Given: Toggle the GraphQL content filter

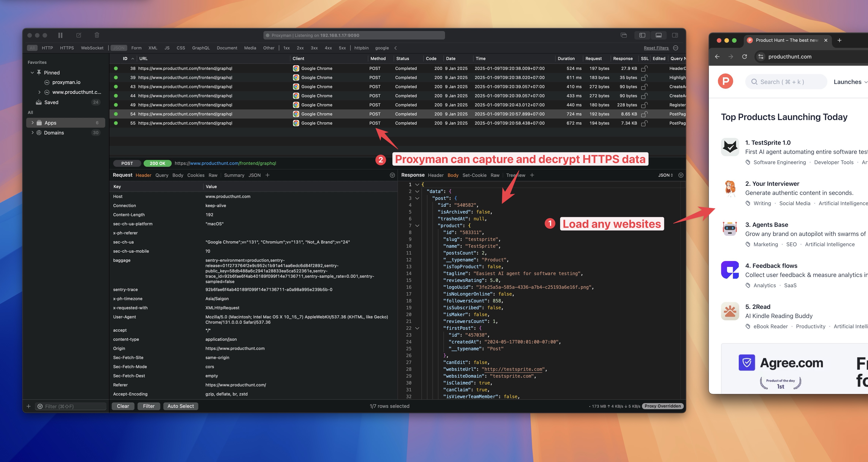Looking at the screenshot, I should tap(201, 48).
